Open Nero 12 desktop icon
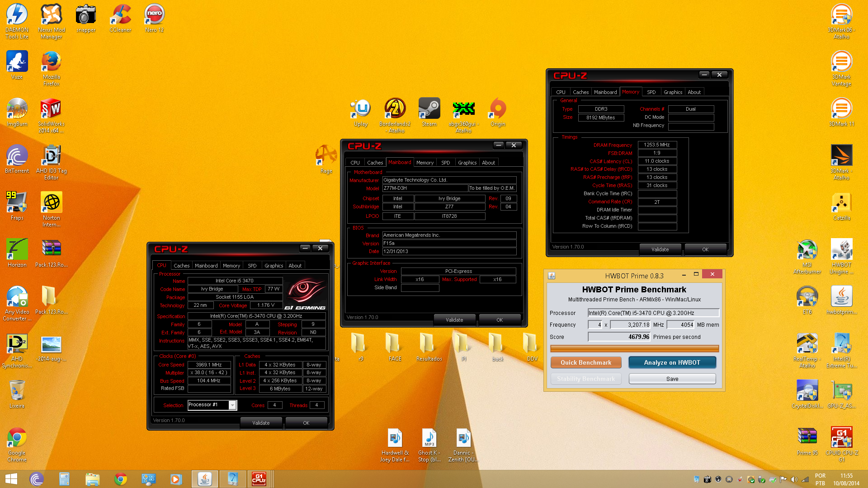The width and height of the screenshot is (868, 488). [154, 18]
